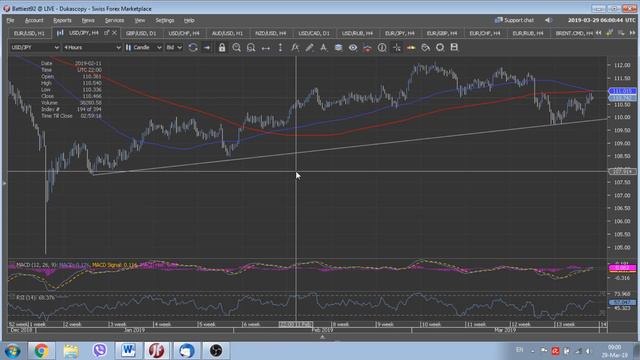Open Windows Start button
This screenshot has width=640, height=360.
(13, 351)
